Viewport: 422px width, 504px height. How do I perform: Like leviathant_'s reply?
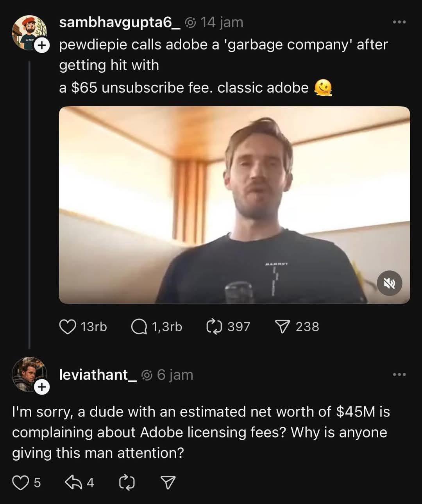click(x=20, y=482)
